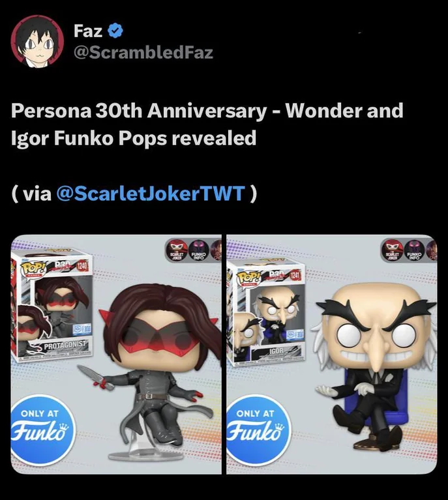Click the Protagonist name label on box

pyautogui.click(x=65, y=345)
